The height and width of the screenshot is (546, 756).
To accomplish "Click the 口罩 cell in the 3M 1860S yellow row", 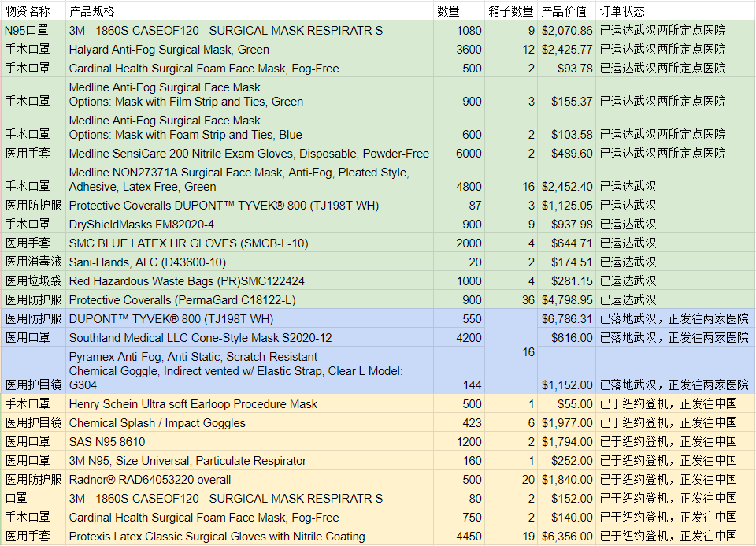I will click(33, 498).
